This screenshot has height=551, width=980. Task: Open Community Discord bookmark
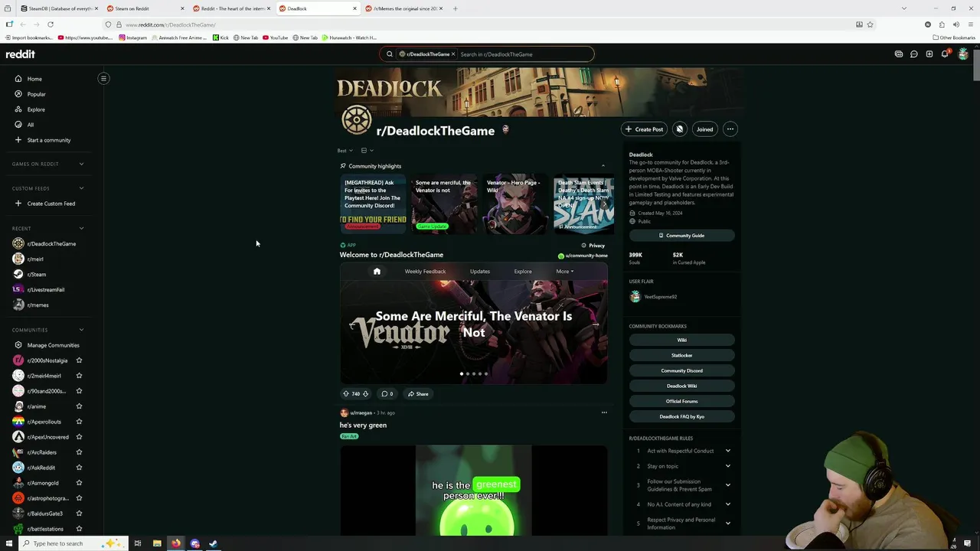[681, 370]
